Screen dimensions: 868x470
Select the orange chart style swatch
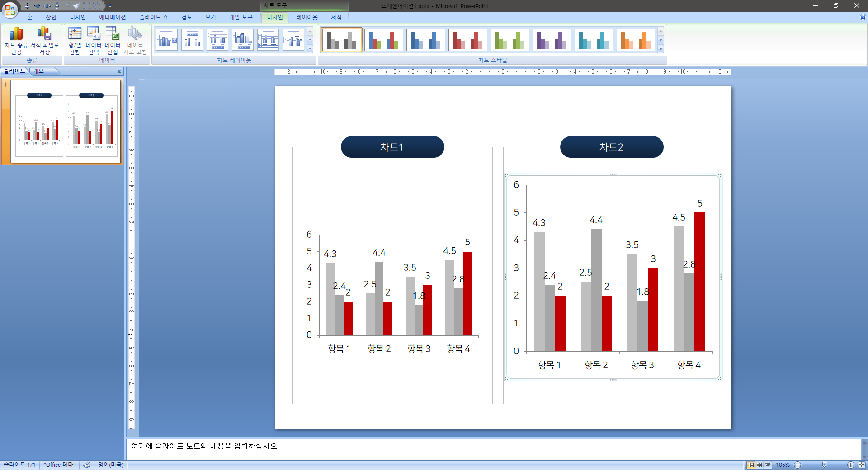pos(636,40)
